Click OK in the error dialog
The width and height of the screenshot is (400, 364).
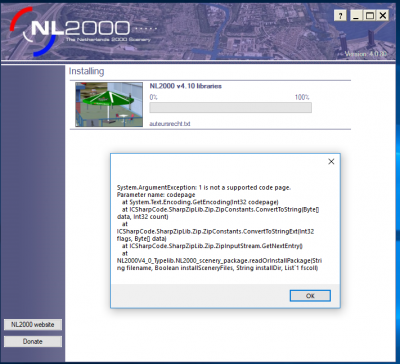(x=310, y=296)
